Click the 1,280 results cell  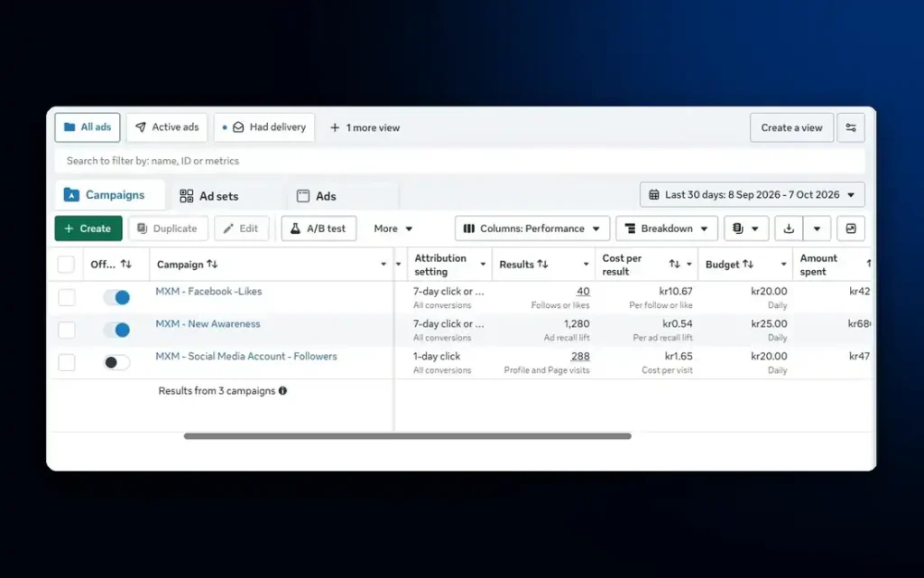577,324
